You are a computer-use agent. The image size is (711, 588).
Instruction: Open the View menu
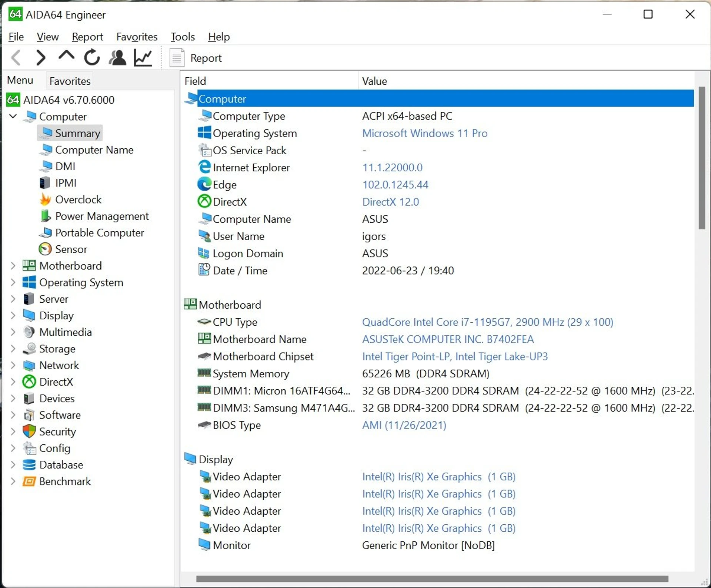(47, 37)
